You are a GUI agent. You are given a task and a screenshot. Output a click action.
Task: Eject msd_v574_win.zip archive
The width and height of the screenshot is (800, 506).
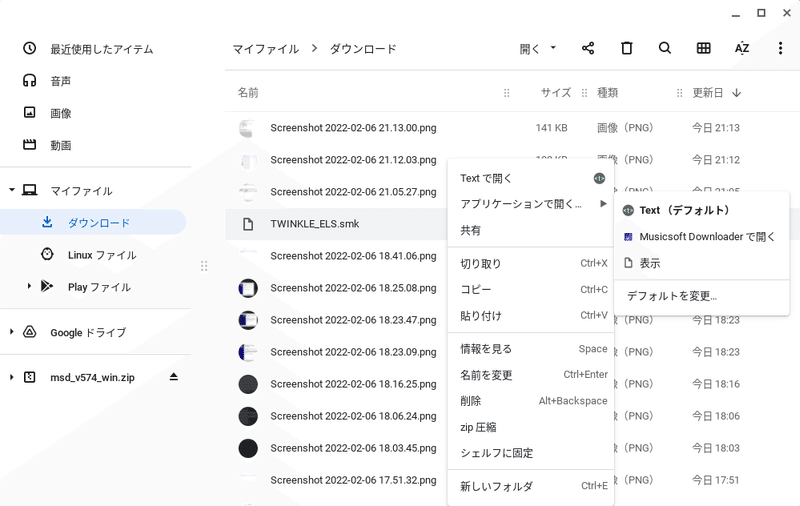174,377
